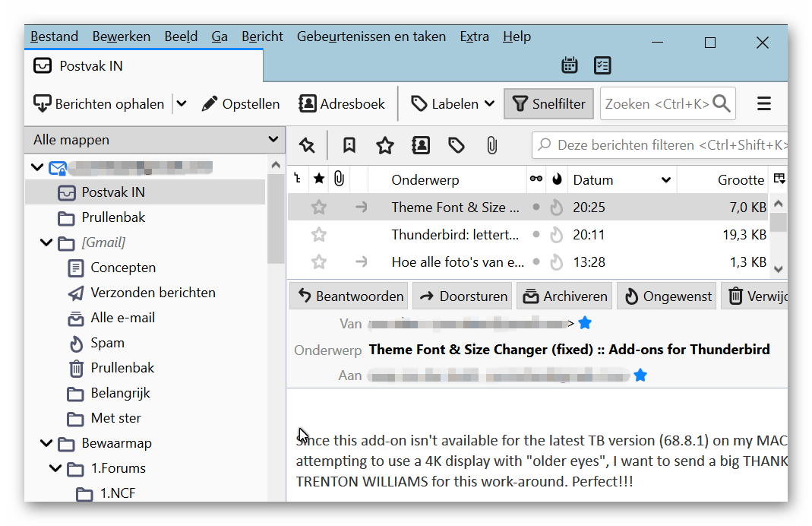This screenshot has height=526, width=812.
Task: Toggle the Snelfilter quick filter bar
Action: 548,103
